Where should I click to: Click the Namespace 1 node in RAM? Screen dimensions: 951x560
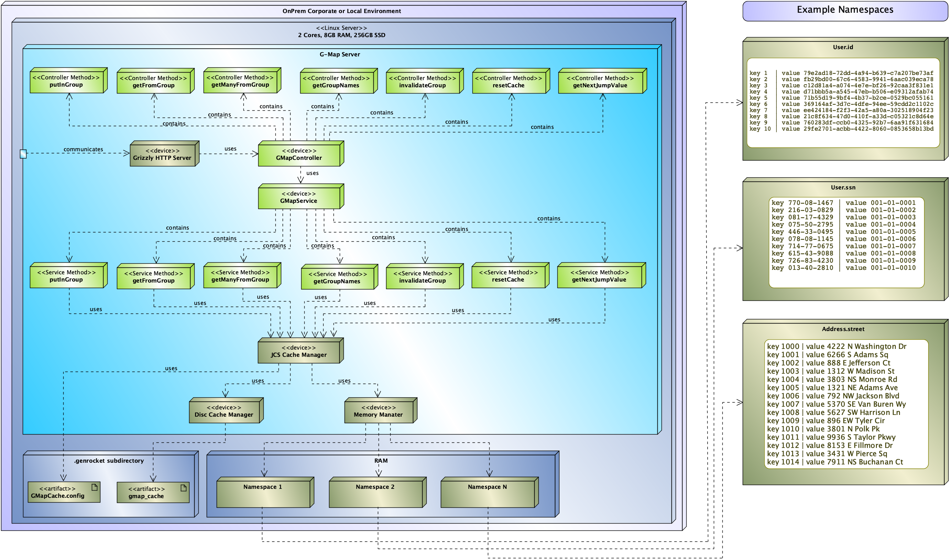tap(263, 494)
